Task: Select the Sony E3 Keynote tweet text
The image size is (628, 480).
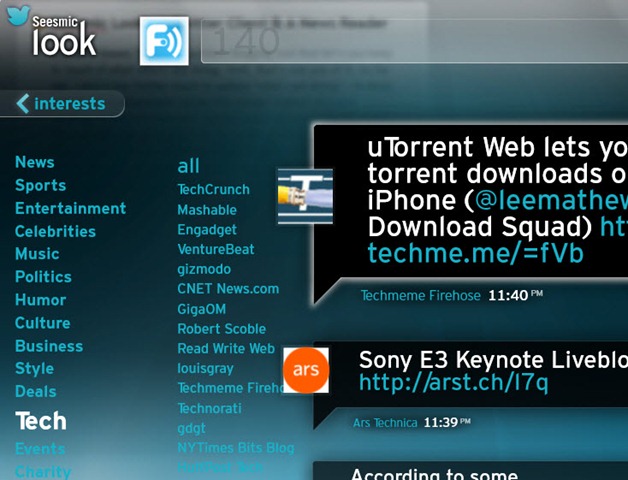Action: [493, 360]
